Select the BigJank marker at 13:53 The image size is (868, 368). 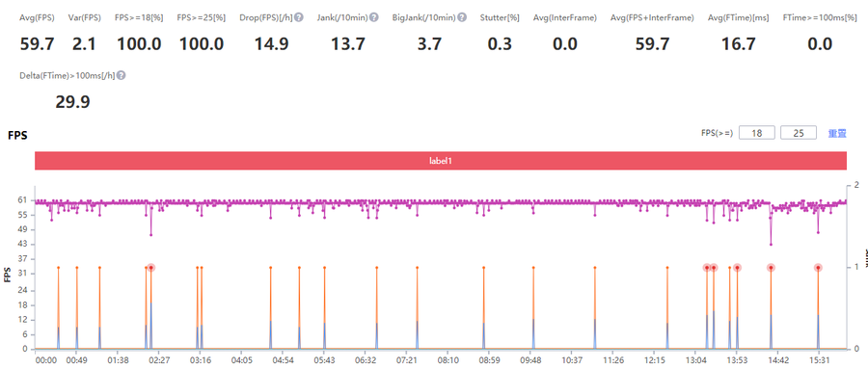(737, 268)
